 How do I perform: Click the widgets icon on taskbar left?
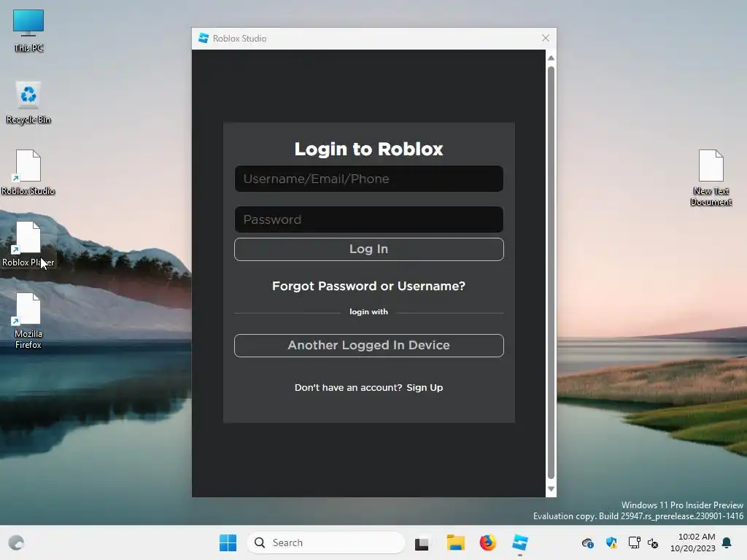coord(16,542)
